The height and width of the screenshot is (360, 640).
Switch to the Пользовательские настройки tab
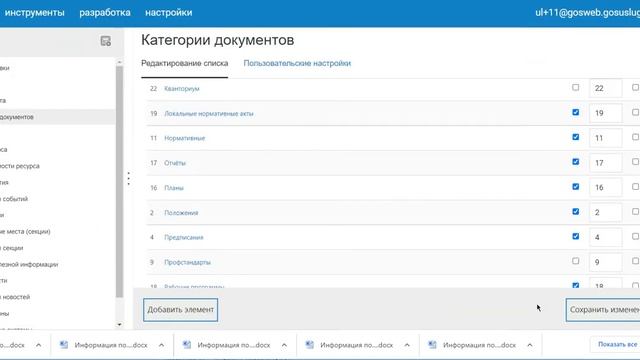click(297, 63)
